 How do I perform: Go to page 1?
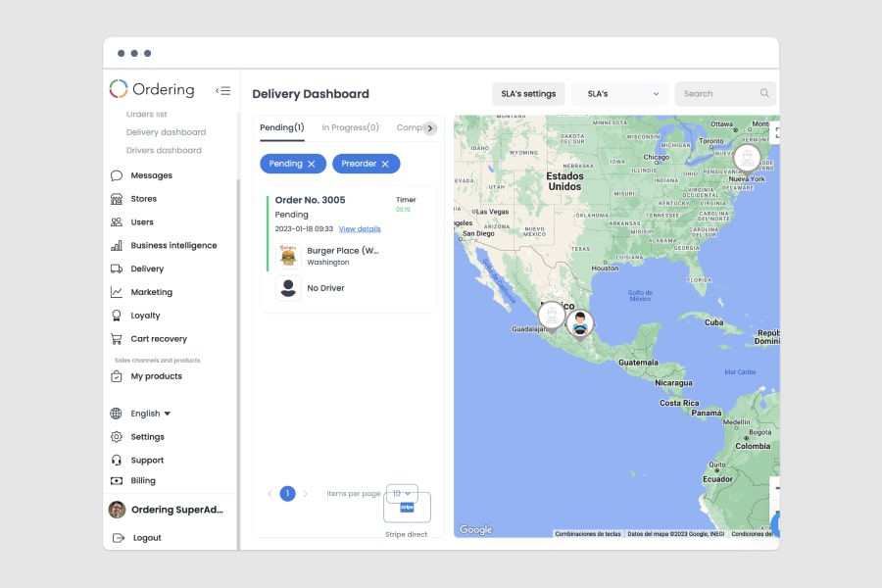pyautogui.click(x=287, y=494)
